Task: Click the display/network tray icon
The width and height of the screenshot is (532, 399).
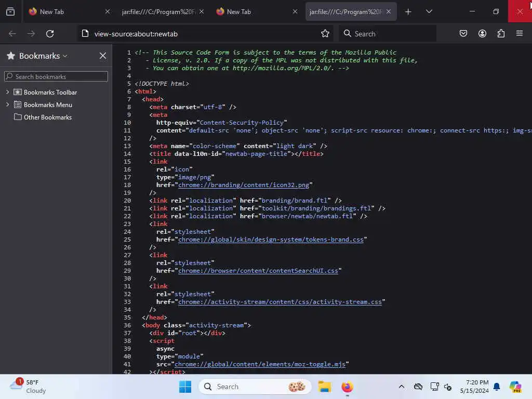Action: (434, 387)
